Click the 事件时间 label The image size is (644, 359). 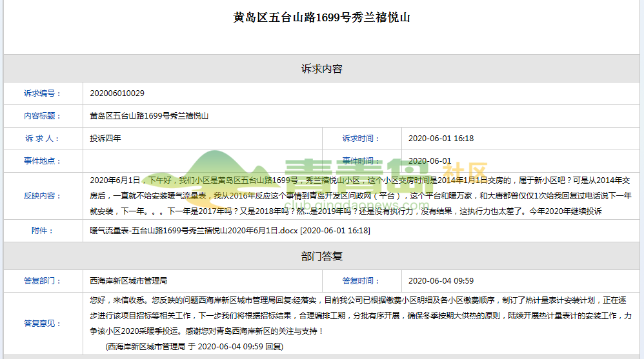[x=361, y=161]
